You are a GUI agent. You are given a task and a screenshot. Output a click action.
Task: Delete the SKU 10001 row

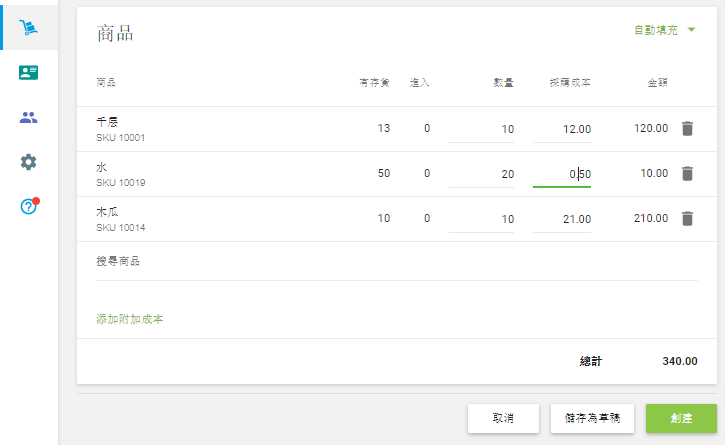coord(687,128)
